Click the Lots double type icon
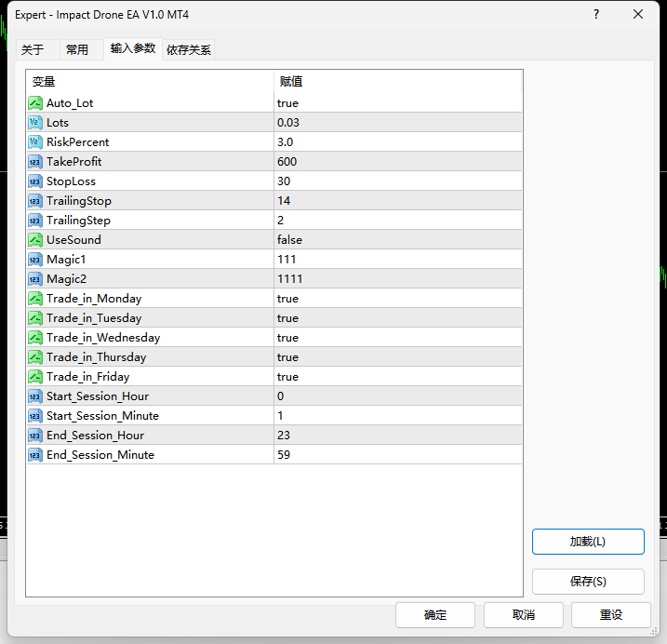The width and height of the screenshot is (667, 644). [35, 123]
